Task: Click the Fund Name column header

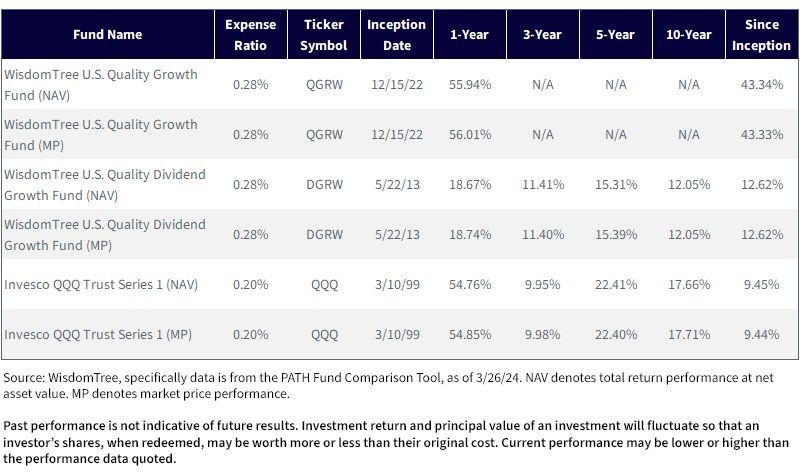Action: 108,35
